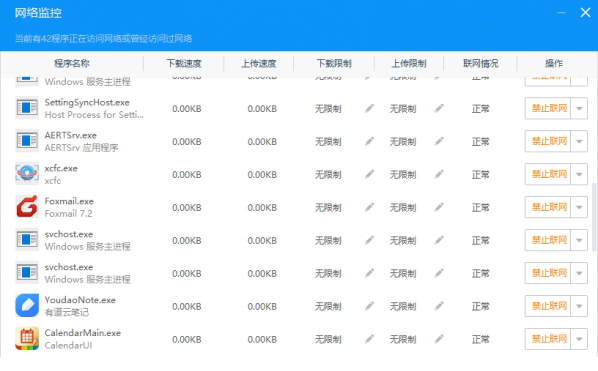Viewport: 598px width, 371px height.
Task: Click the xcfc.exe eye-shaped icon
Action: (27, 174)
